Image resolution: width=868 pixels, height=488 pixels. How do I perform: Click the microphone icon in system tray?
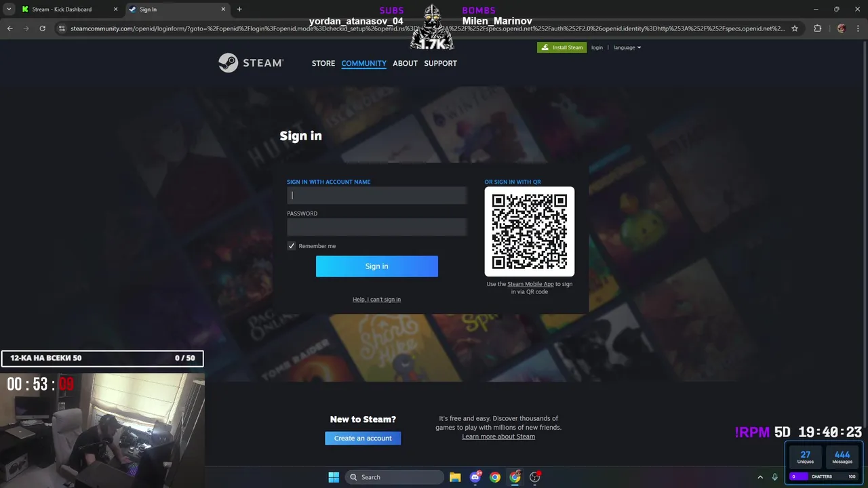775,477
